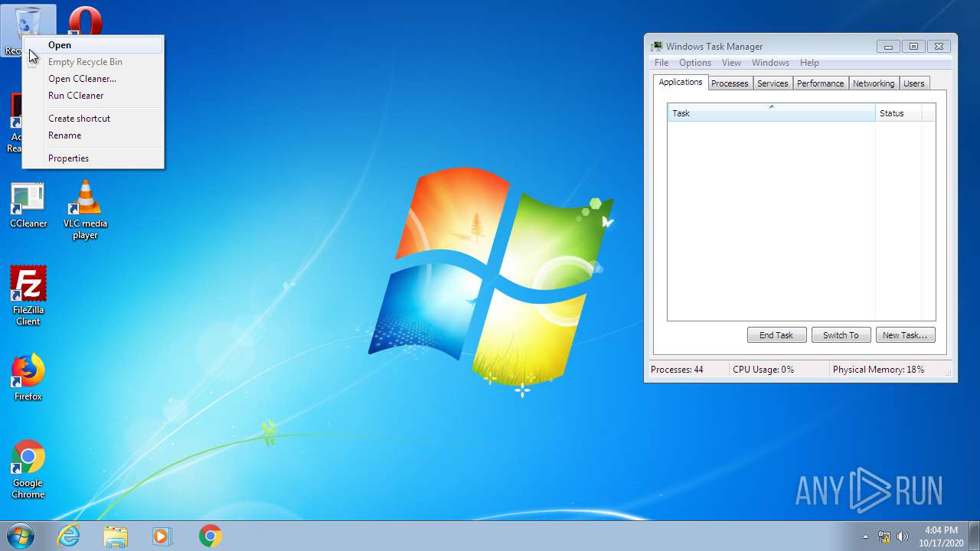Open Chrome from the taskbar
980x551 pixels.
[211, 536]
